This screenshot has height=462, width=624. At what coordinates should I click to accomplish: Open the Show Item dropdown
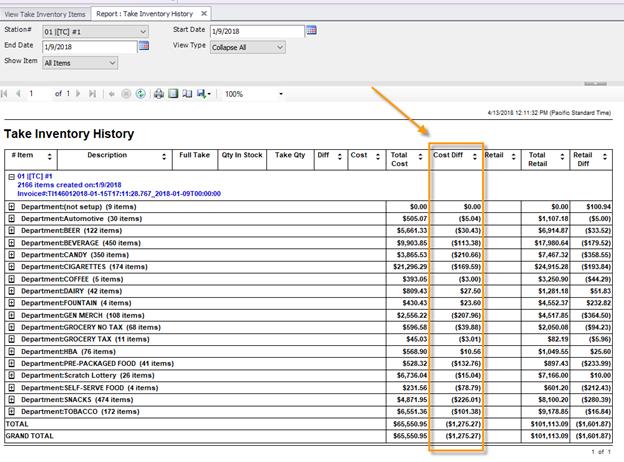point(111,63)
